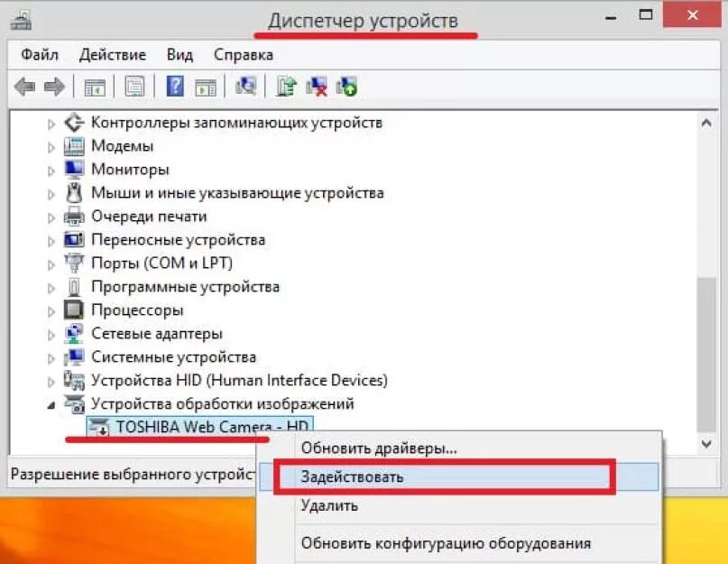Select the Контроллеры запоминающих устройств label
The height and width of the screenshot is (564, 728).
[236, 122]
